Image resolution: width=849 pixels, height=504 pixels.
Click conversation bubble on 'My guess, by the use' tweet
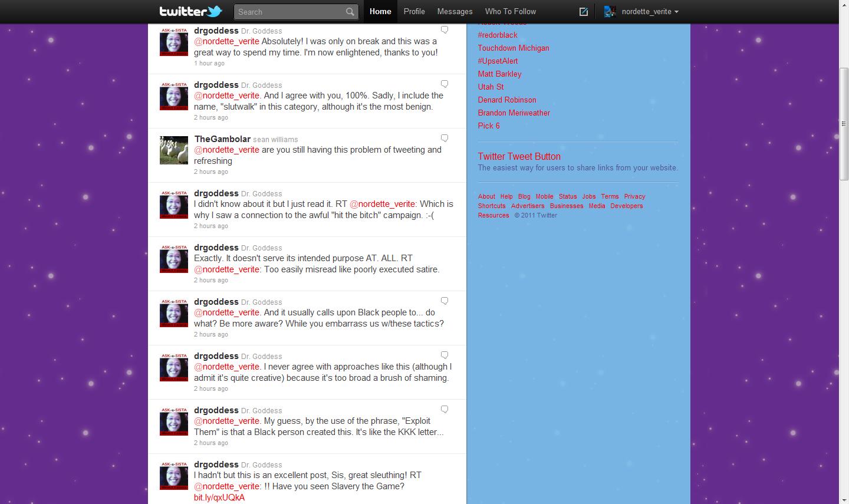click(x=445, y=410)
